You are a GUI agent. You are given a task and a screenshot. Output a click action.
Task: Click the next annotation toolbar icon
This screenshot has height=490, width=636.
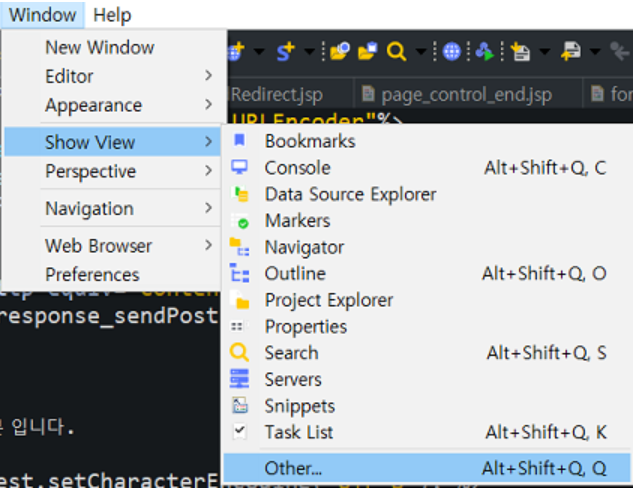[x=520, y=52]
